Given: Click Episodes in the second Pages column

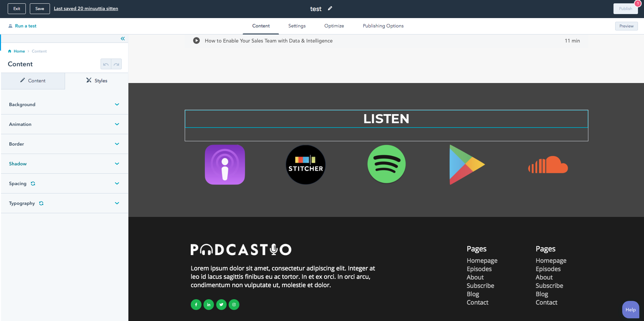Looking at the screenshot, I should [548, 269].
